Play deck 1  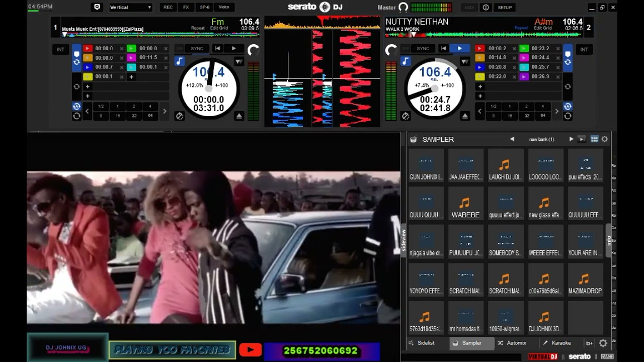(x=233, y=48)
